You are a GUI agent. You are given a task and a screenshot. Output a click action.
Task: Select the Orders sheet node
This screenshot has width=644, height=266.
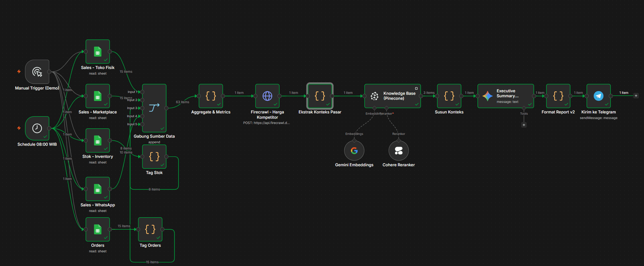pos(98,229)
